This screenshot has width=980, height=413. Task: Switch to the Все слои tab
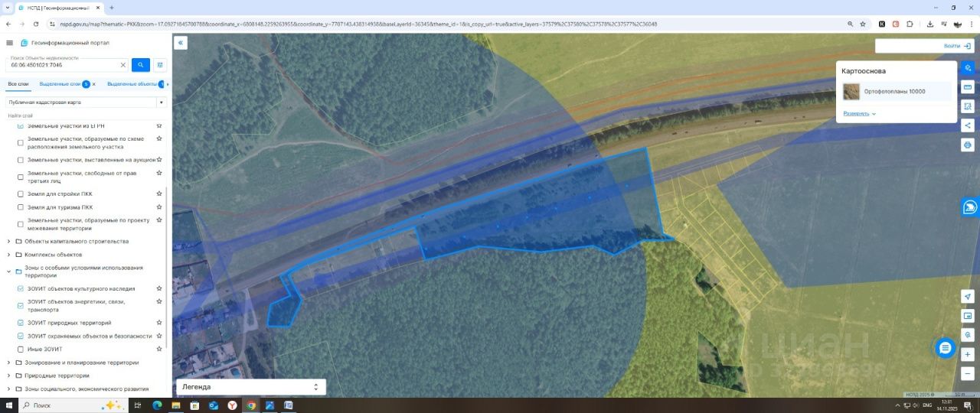click(x=18, y=83)
